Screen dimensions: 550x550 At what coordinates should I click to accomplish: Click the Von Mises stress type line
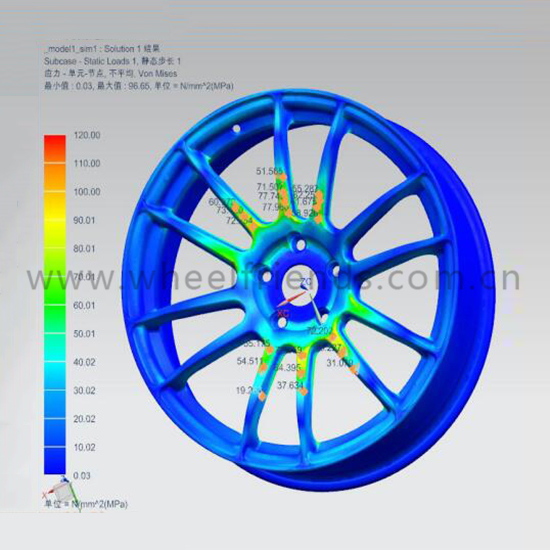pyautogui.click(x=110, y=73)
